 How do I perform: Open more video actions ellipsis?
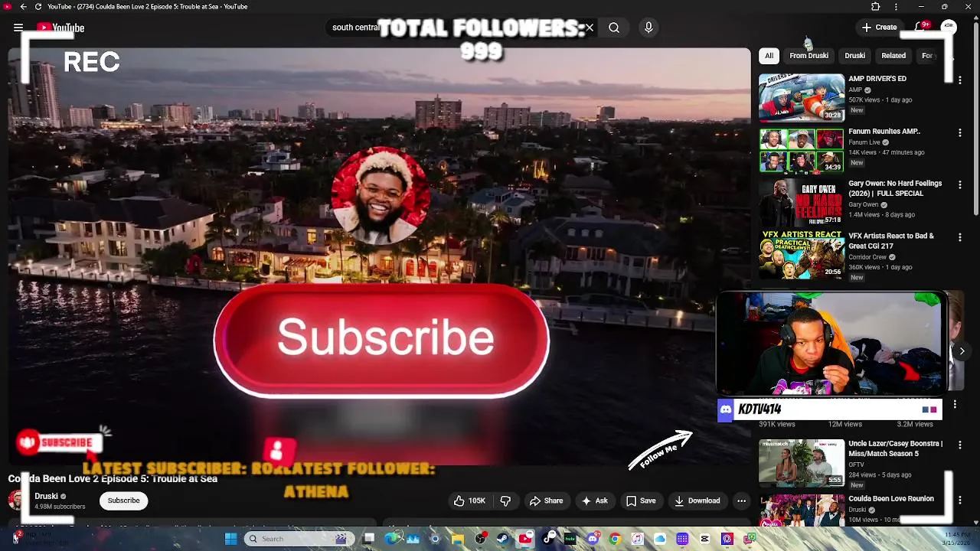tap(741, 500)
